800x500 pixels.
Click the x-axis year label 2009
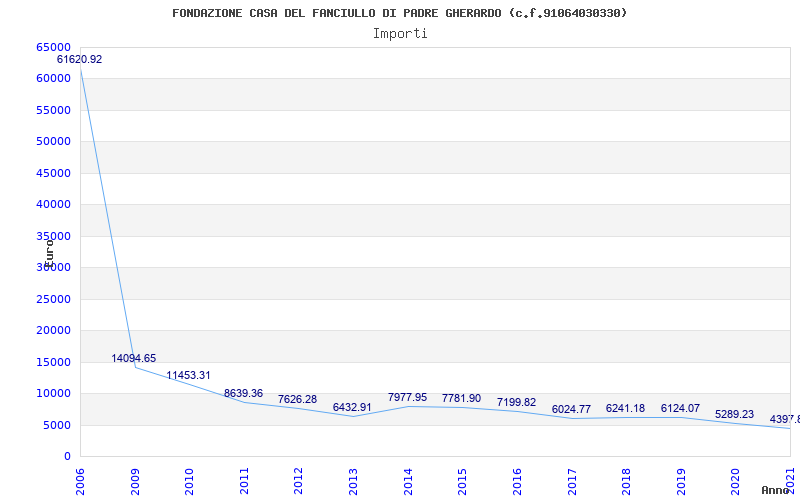pos(135,482)
